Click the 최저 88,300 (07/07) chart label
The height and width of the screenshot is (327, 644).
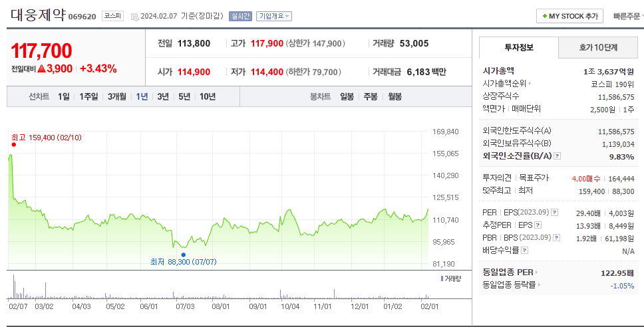183,262
